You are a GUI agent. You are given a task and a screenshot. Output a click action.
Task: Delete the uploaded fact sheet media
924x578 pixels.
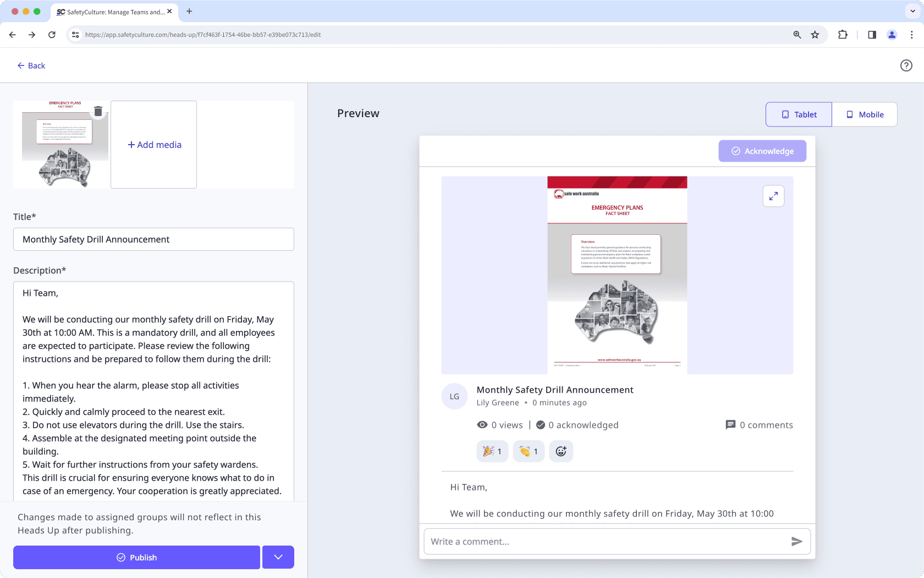coord(98,111)
